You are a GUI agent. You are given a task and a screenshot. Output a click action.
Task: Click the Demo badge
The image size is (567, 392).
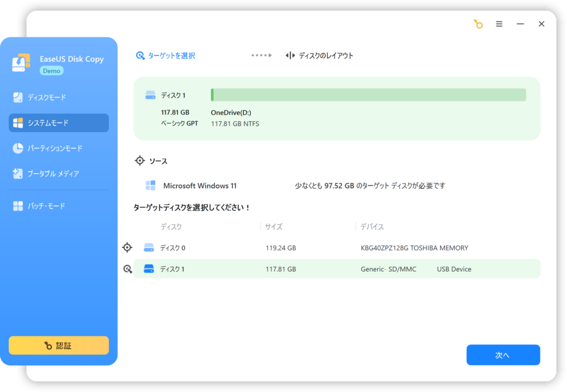(51, 71)
